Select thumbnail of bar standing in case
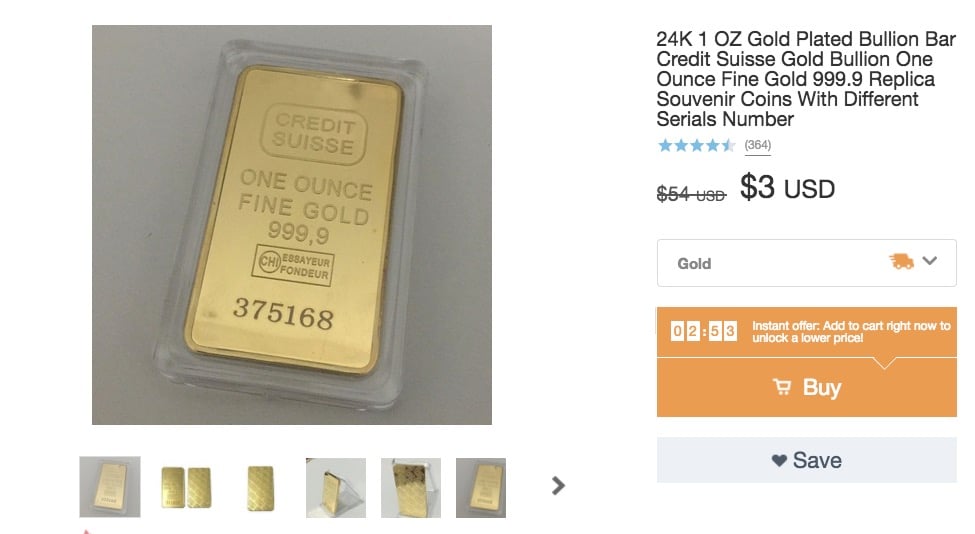Viewport: 975px width, 534px height. 336,488
